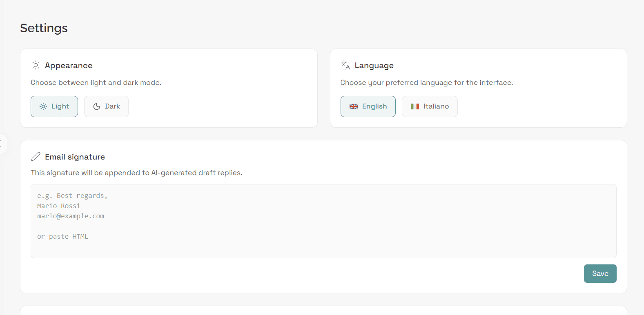The width and height of the screenshot is (644, 315).
Task: Click the translate icon beside Language heading
Action: coord(345,65)
